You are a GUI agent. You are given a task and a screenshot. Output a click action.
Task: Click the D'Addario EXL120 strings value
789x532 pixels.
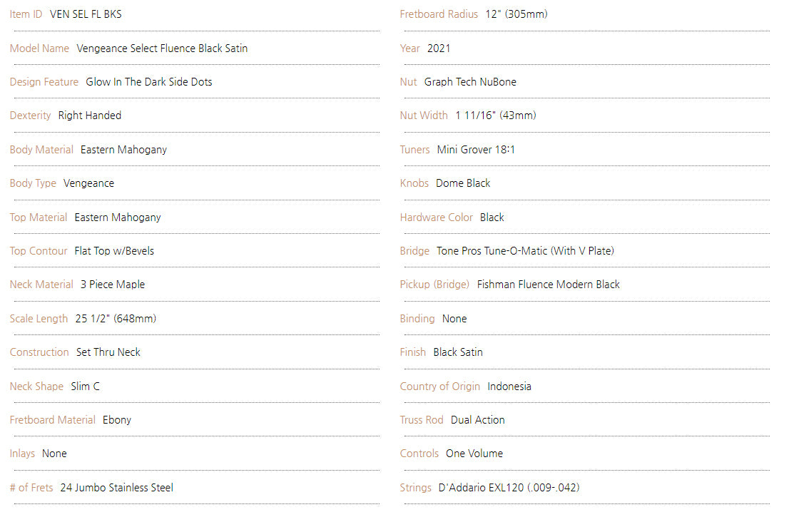coord(509,488)
